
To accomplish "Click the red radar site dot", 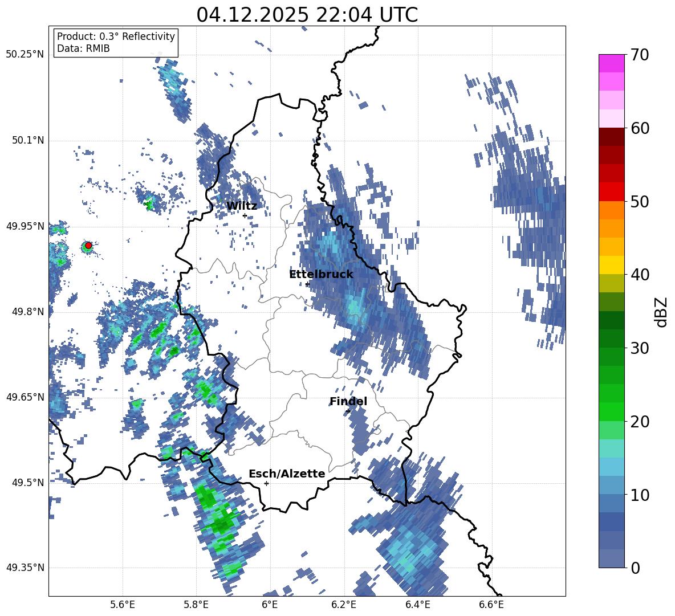I will (88, 246).
